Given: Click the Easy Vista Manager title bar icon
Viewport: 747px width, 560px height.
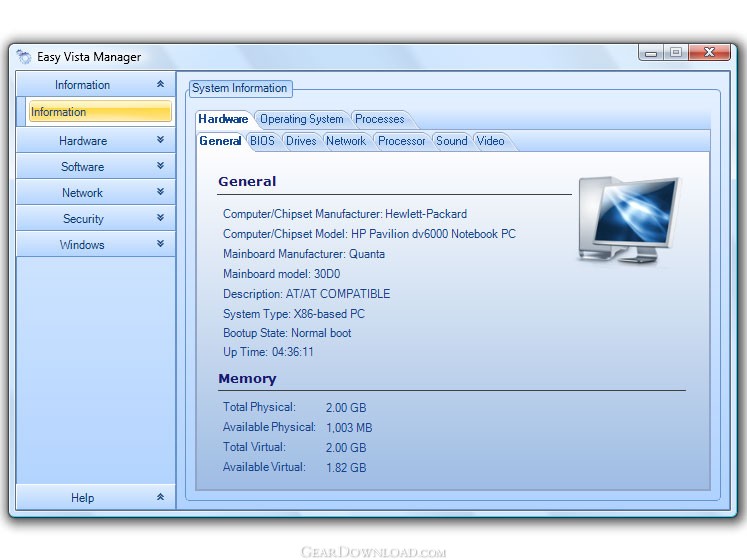Looking at the screenshot, I should coord(23,57).
